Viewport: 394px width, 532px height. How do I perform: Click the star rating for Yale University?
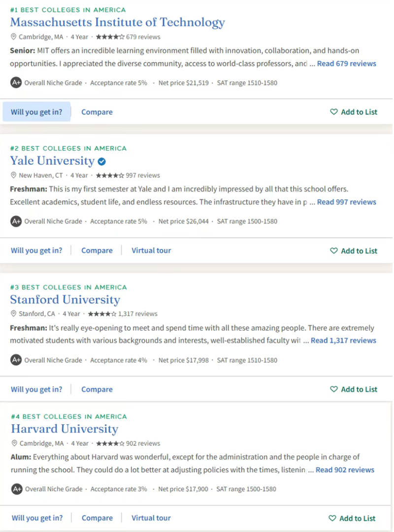pyautogui.click(x=110, y=175)
